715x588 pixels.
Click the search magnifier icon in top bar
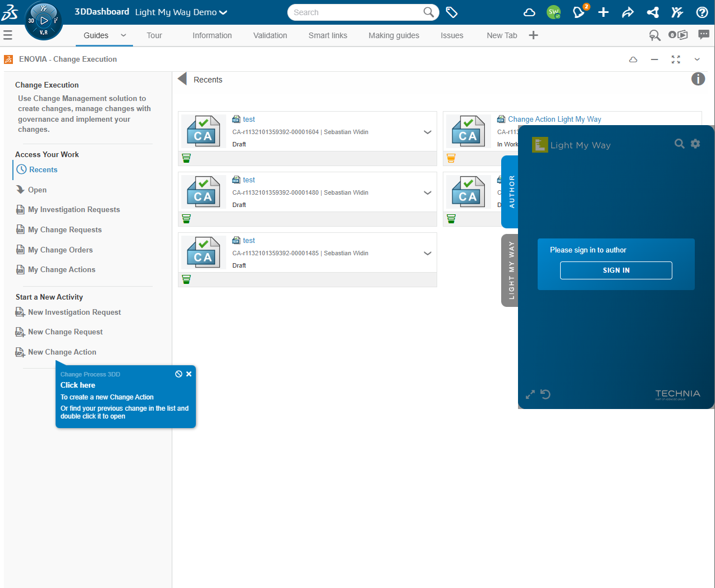pyautogui.click(x=429, y=12)
